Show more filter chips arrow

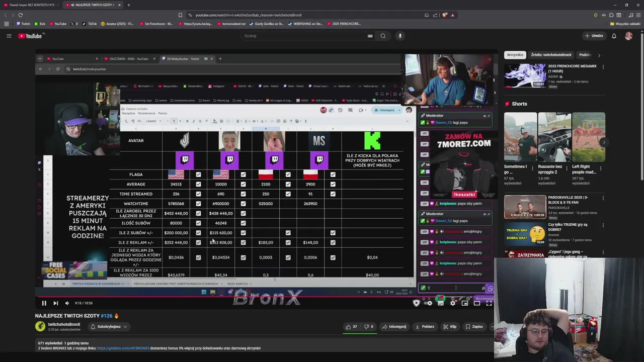[x=599, y=55]
